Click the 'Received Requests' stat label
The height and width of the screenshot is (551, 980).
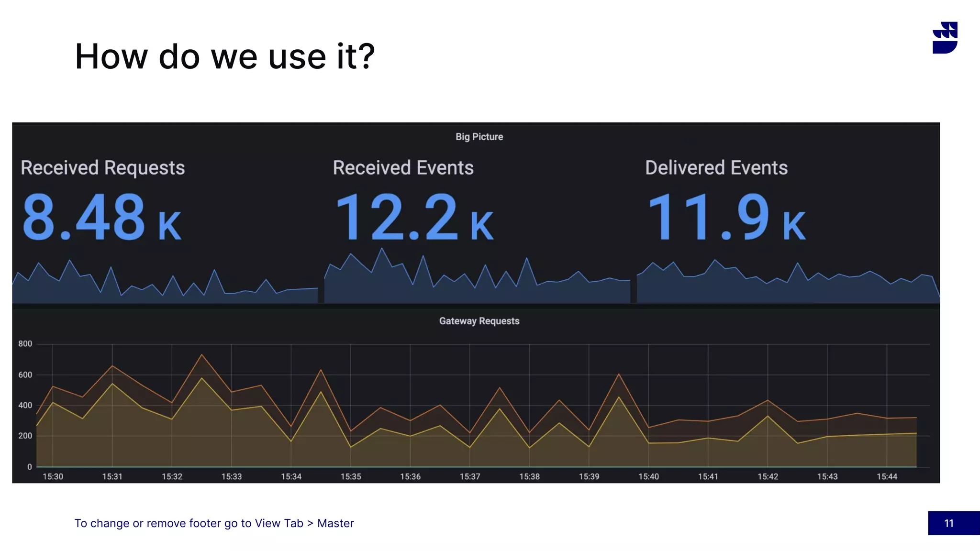102,168
